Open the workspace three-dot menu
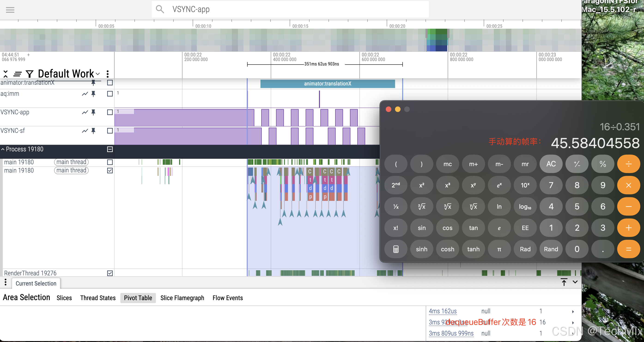 [x=107, y=74]
